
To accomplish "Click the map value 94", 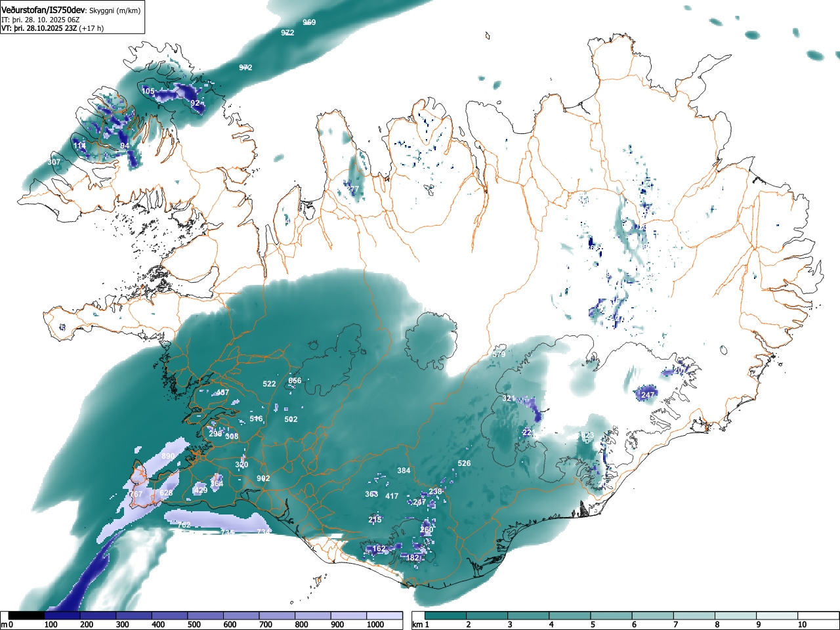I will 125,146.
